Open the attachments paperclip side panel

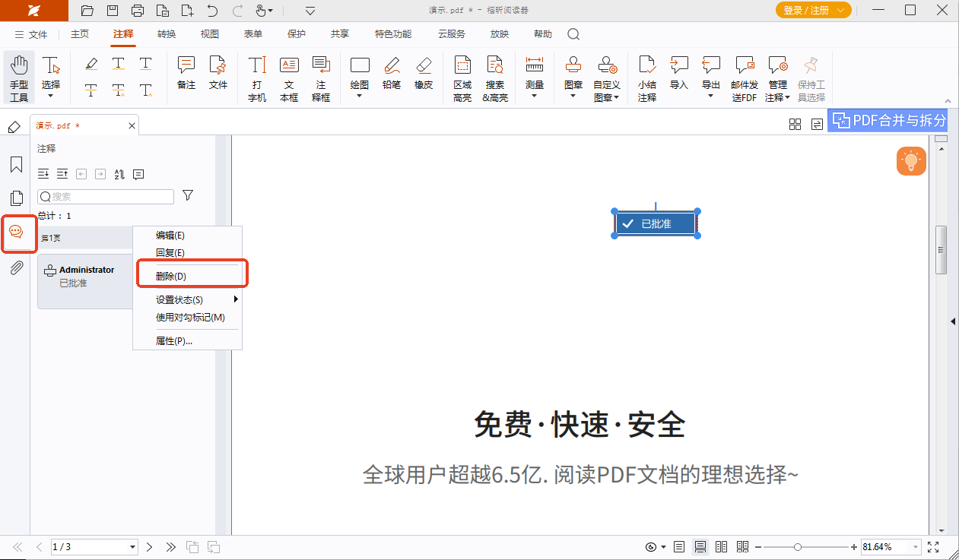pyautogui.click(x=16, y=267)
